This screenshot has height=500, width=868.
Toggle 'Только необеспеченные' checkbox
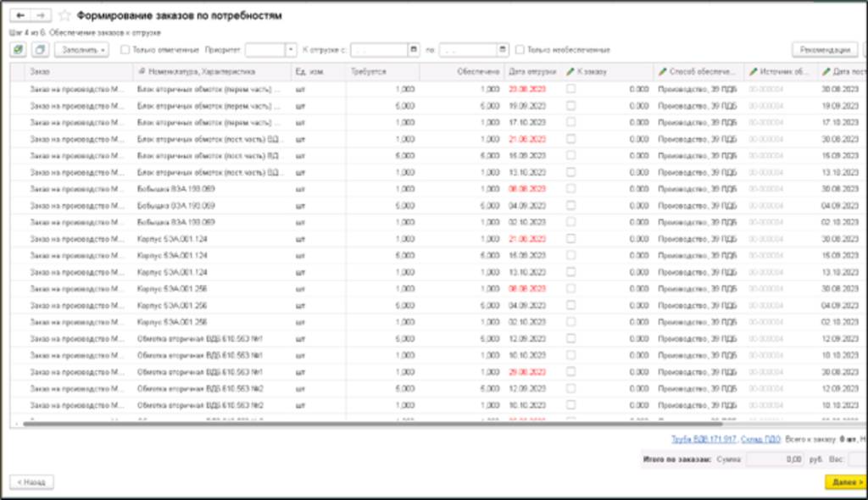point(520,50)
